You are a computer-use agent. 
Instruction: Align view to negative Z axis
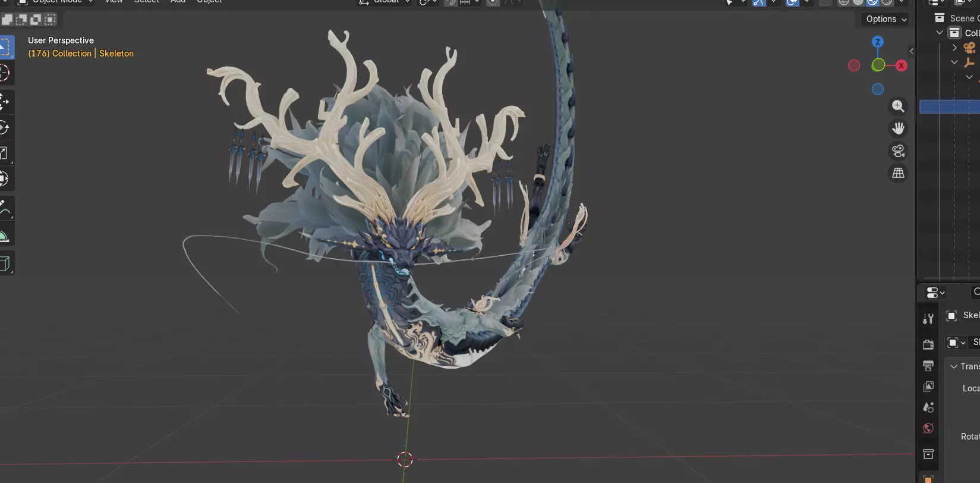(x=878, y=89)
